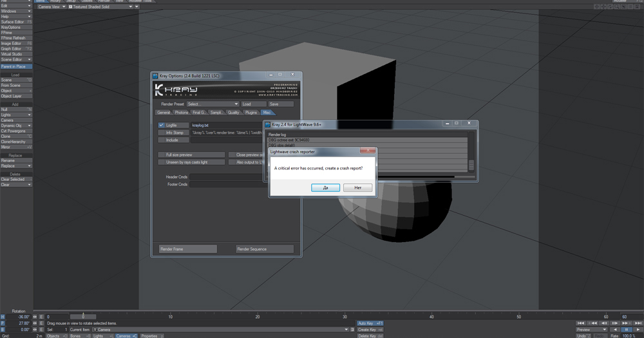
Task: Open the Render Preset dropdown
Action: tap(213, 104)
